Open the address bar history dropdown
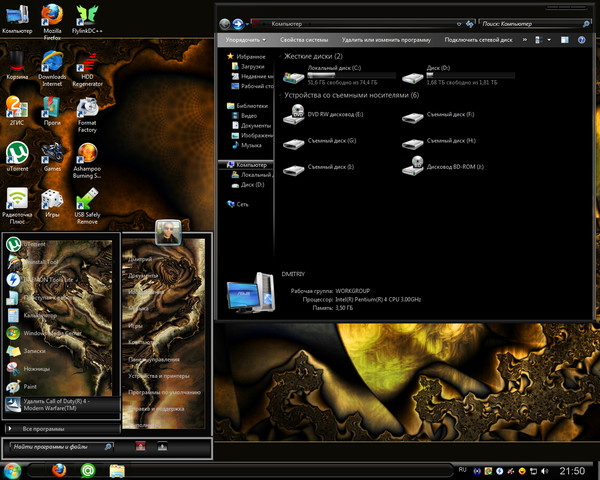The image size is (600, 480). tap(459, 24)
